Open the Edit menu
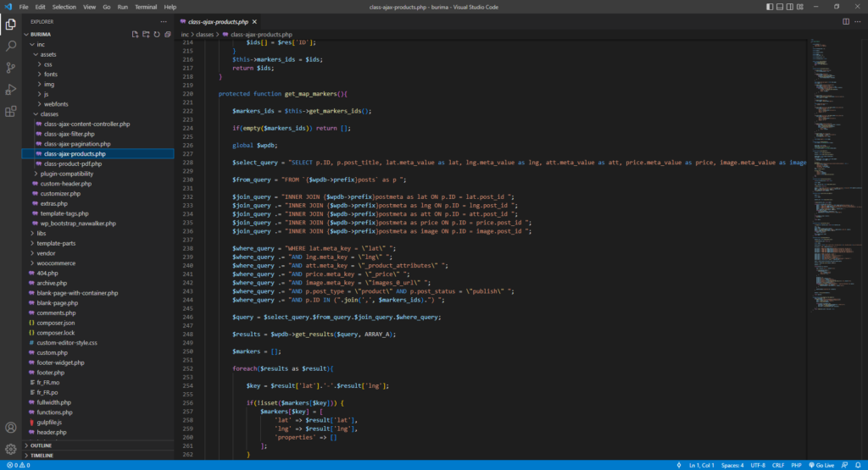The height and width of the screenshot is (470, 868). [41, 7]
